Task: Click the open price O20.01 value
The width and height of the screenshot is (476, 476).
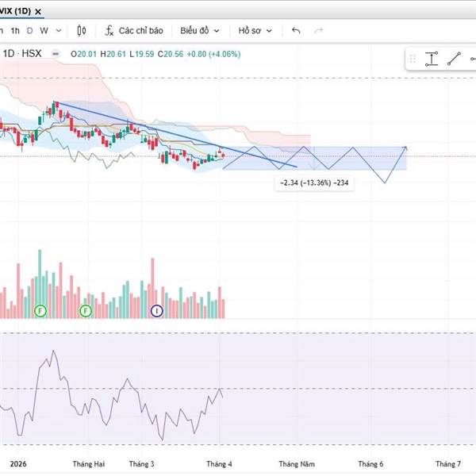Action: [x=83, y=54]
